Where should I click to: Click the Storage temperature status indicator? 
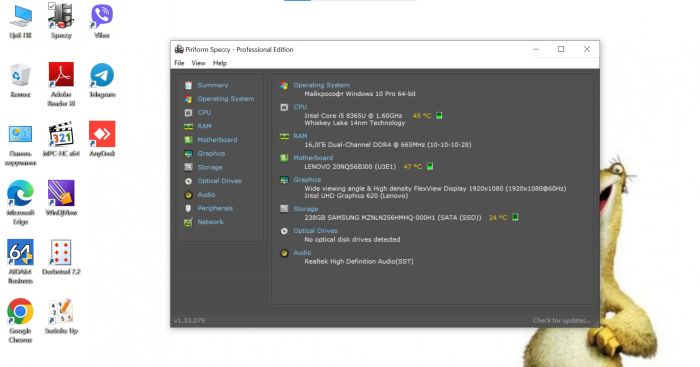515,217
